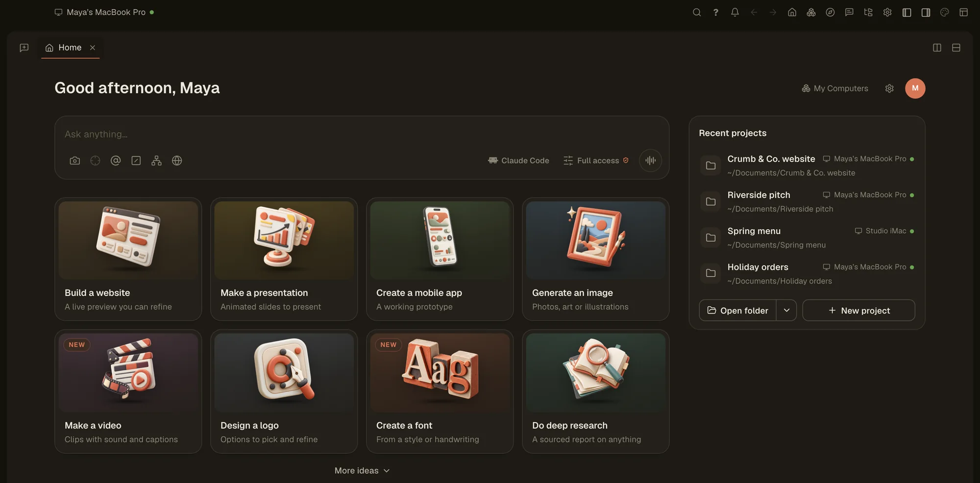Open the Claude Code agent selector
This screenshot has height=483, width=980.
[518, 161]
